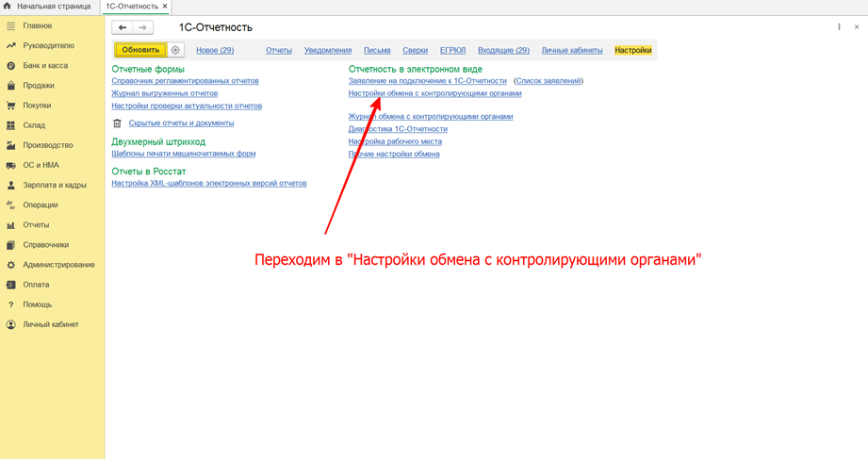Open Настройки проверки актуальности отчетов
This screenshot has height=459, width=868.
tap(187, 106)
